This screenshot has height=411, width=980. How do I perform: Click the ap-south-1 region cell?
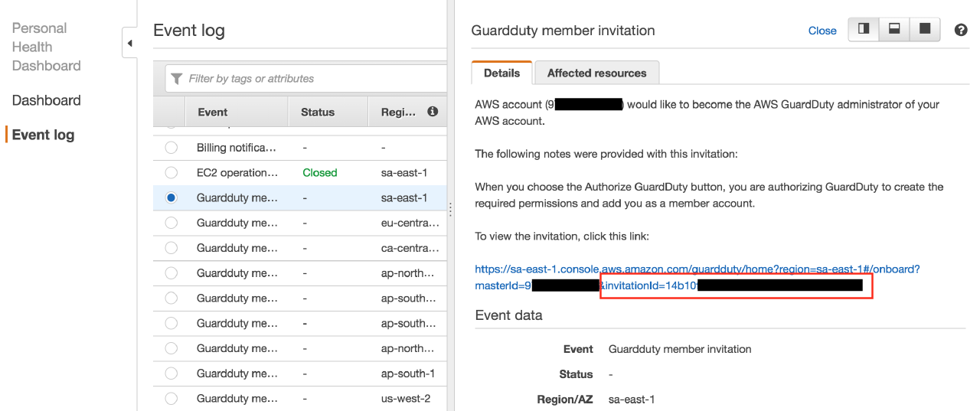[x=408, y=373]
